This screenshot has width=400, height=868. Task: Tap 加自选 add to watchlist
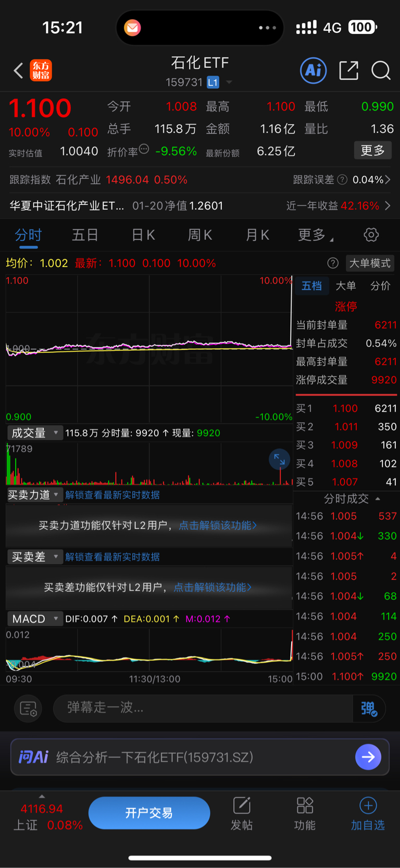368,813
